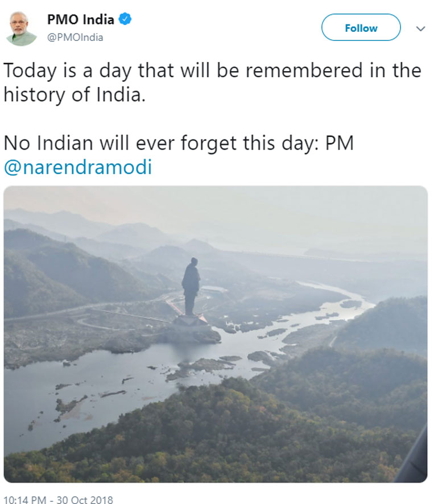Click the PMO India profile avatar

pos(21,27)
